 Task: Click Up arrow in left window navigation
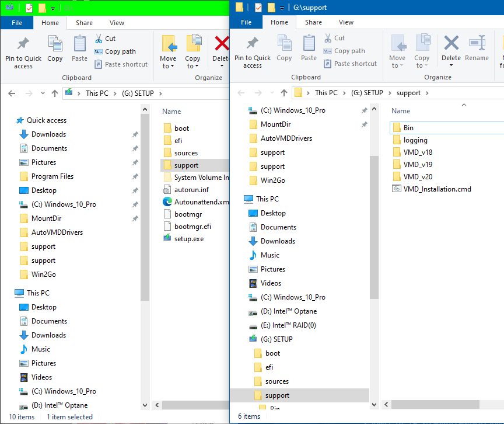click(55, 93)
